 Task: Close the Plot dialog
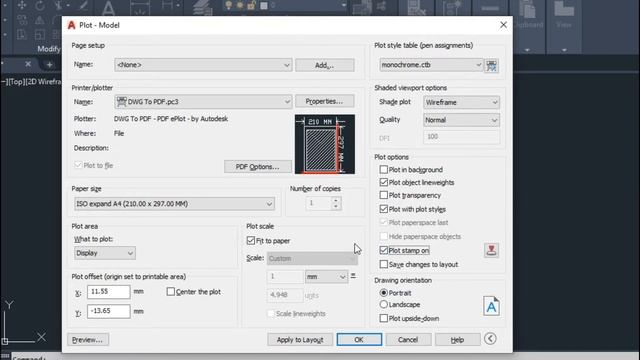(x=503, y=25)
